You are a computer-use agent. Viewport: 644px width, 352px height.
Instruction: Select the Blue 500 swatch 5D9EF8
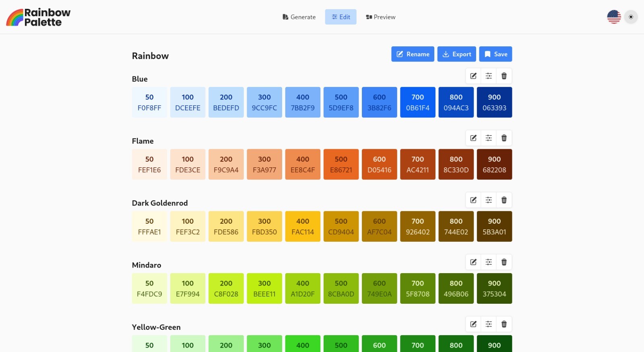point(341,102)
